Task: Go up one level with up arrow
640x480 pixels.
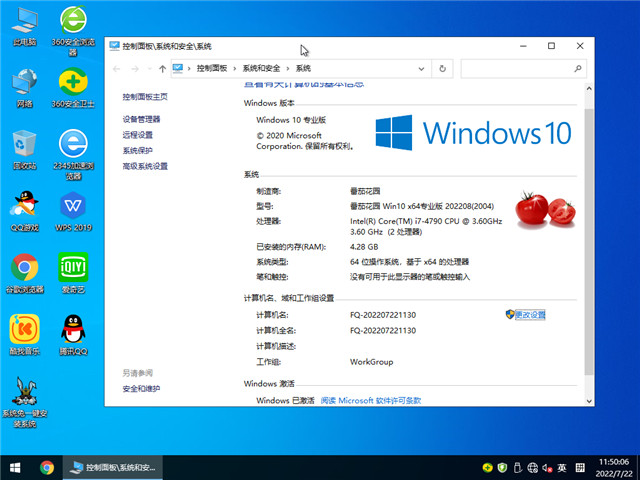Action: (162, 69)
